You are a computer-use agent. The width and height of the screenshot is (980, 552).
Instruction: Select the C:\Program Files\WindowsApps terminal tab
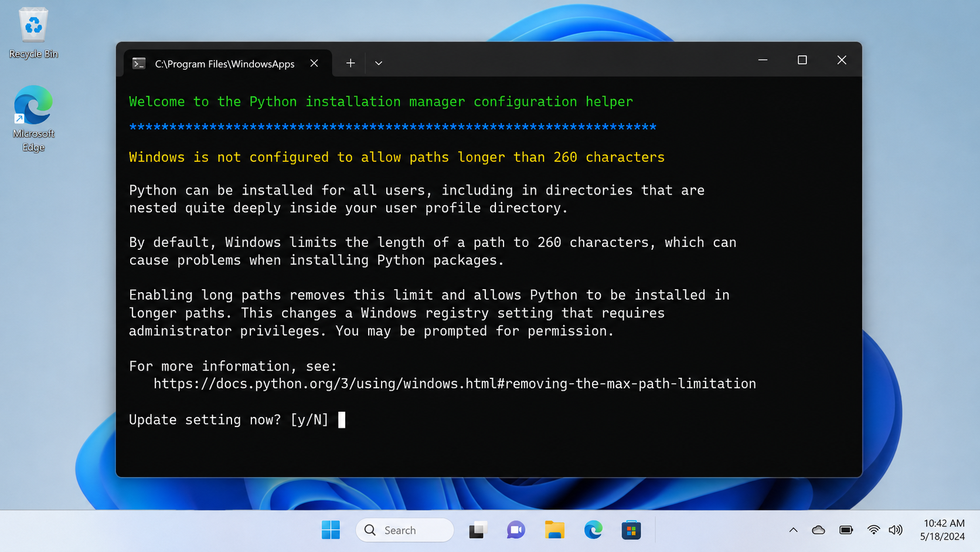228,63
